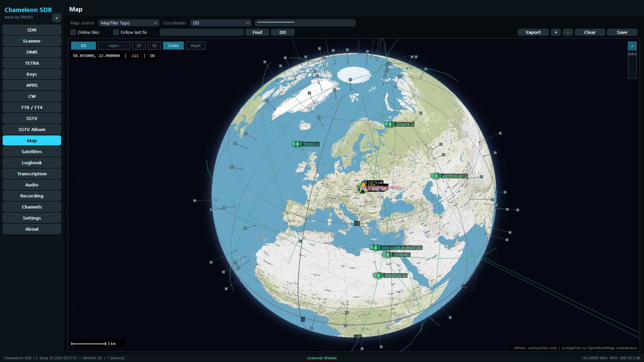Screen dimensions: 644x362
Task: Open the SSTV Album section
Action: click(32, 129)
